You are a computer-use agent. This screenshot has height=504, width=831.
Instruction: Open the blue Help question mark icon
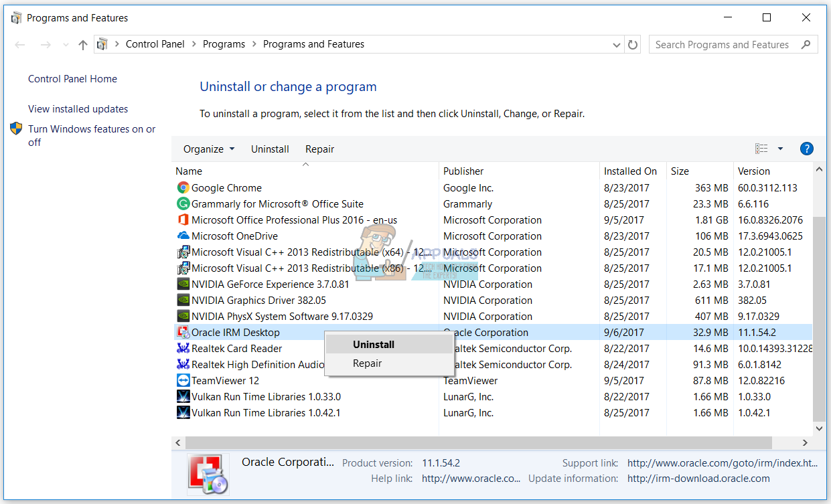click(807, 149)
